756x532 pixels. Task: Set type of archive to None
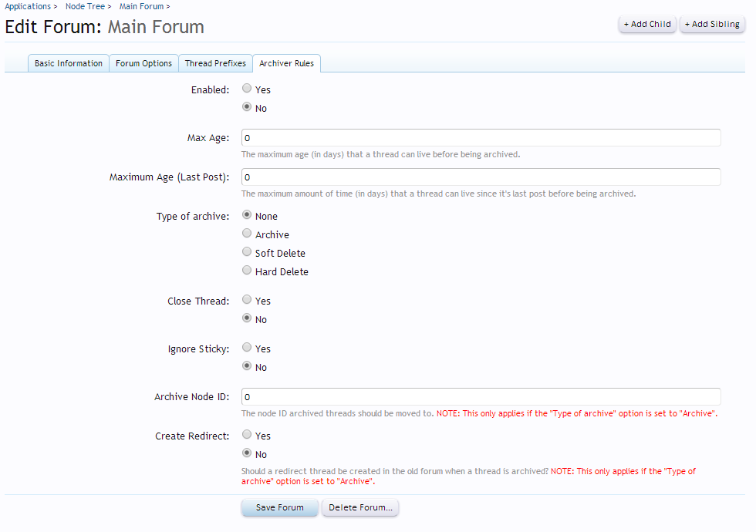(247, 216)
